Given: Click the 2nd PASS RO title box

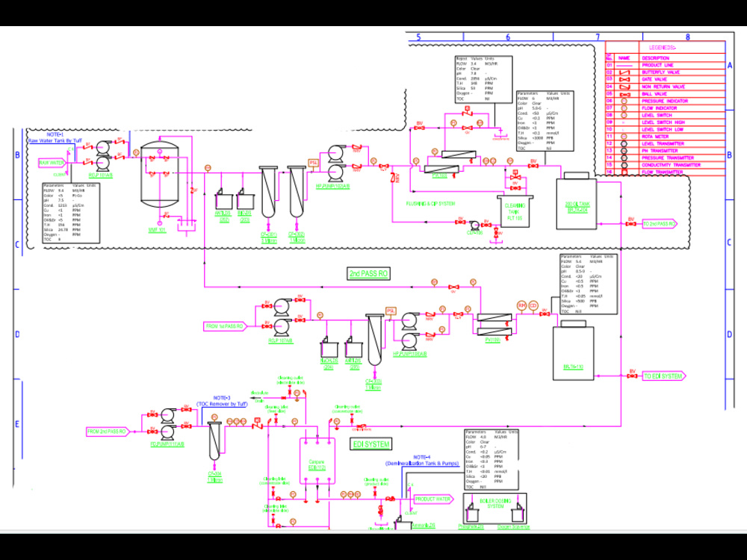Looking at the screenshot, I should [368, 273].
